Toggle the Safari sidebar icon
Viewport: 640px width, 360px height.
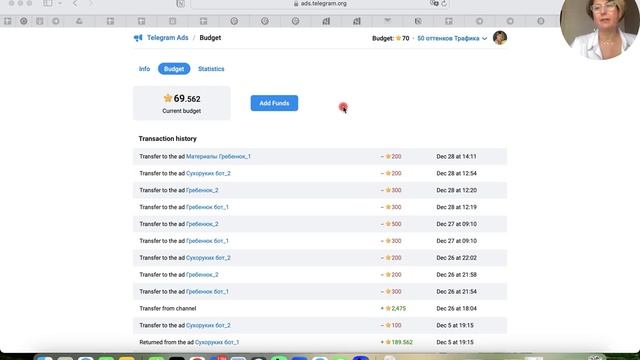[x=48, y=3]
